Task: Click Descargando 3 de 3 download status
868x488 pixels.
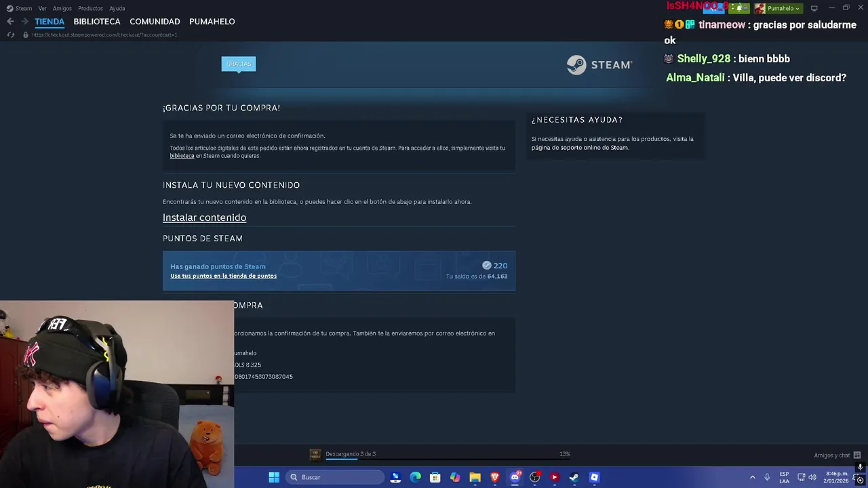Action: tap(351, 454)
